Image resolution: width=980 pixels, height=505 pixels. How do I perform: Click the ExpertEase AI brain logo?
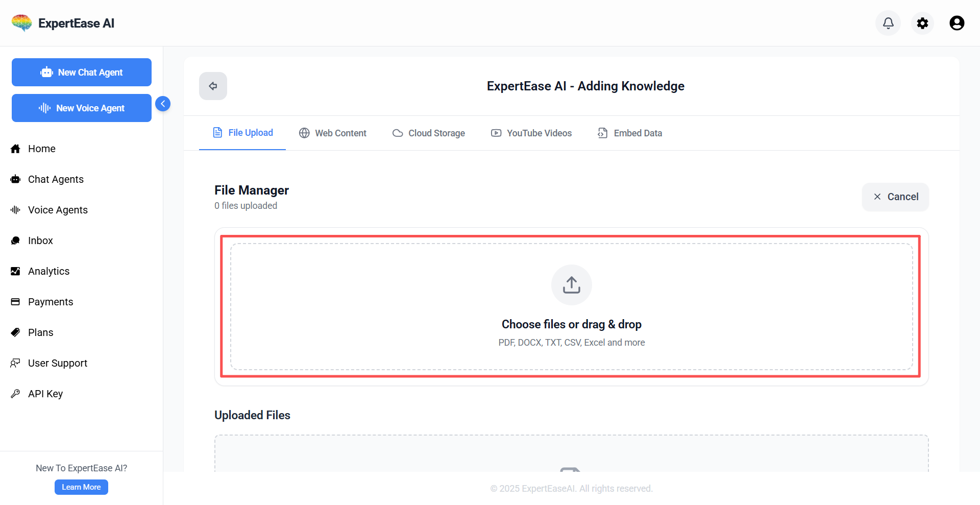tap(22, 23)
